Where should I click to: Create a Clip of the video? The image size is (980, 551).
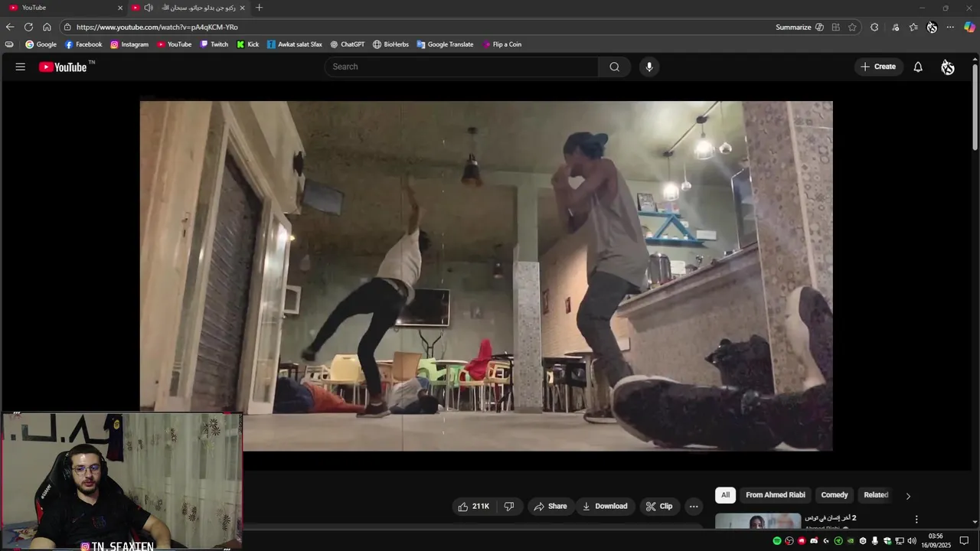(x=659, y=506)
